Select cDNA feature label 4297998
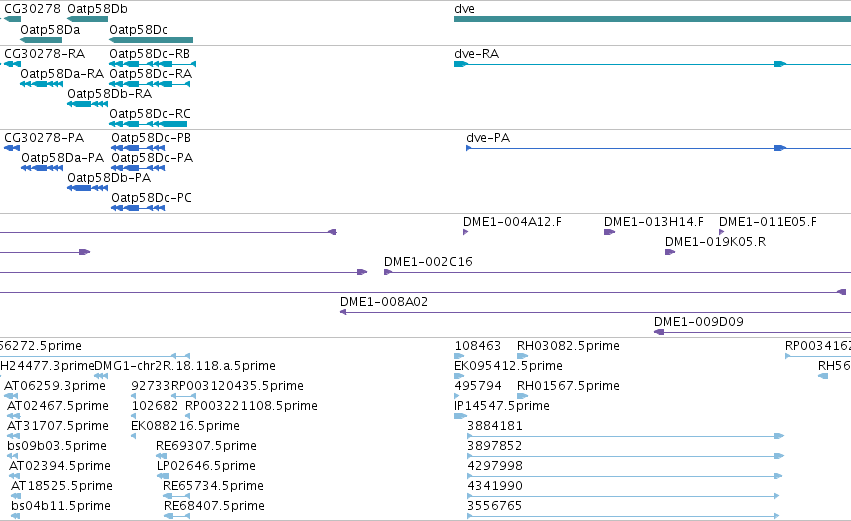Image resolution: width=851 pixels, height=521 pixels. coord(494,466)
